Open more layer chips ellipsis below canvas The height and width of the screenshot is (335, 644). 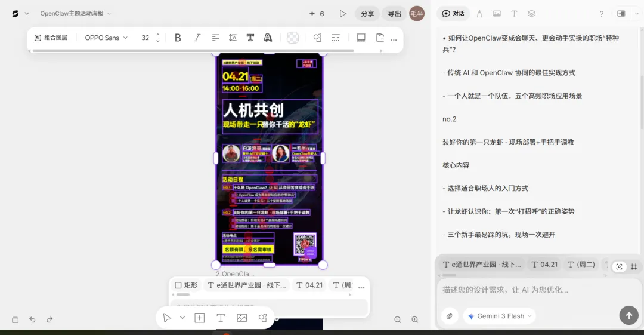click(361, 287)
